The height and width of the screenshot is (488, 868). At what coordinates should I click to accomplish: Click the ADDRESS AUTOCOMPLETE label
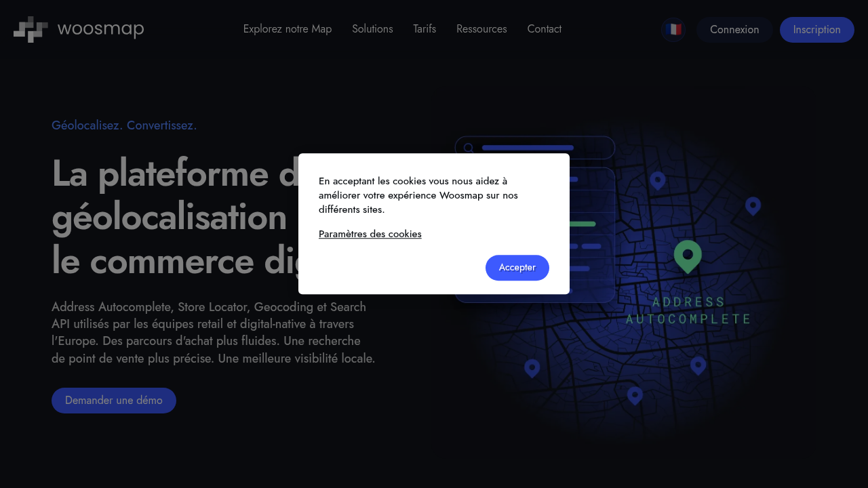(x=688, y=310)
